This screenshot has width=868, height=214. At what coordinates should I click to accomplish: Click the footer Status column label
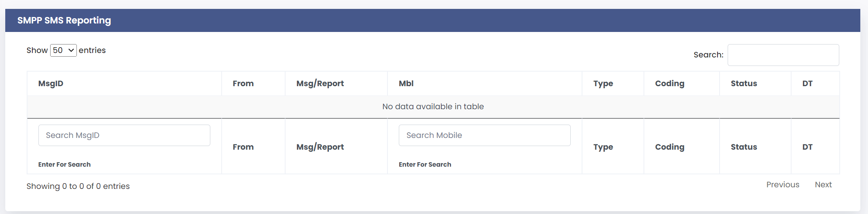[x=744, y=147]
